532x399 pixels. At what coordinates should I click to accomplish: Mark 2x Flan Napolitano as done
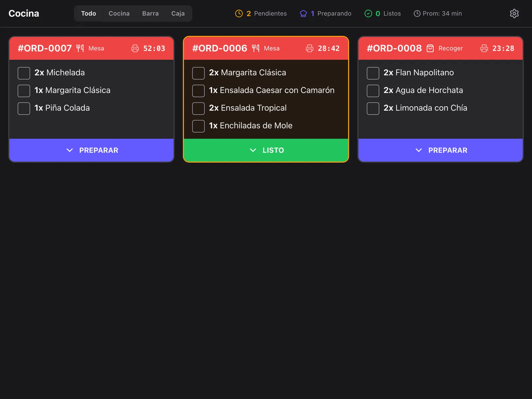[373, 73]
